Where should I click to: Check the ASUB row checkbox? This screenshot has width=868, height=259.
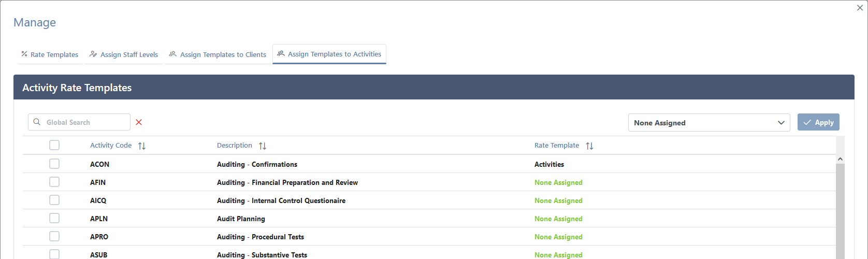(x=54, y=254)
